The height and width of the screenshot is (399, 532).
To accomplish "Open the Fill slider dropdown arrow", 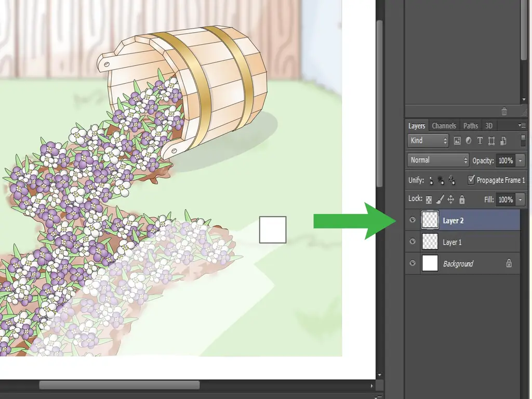I will click(x=520, y=199).
